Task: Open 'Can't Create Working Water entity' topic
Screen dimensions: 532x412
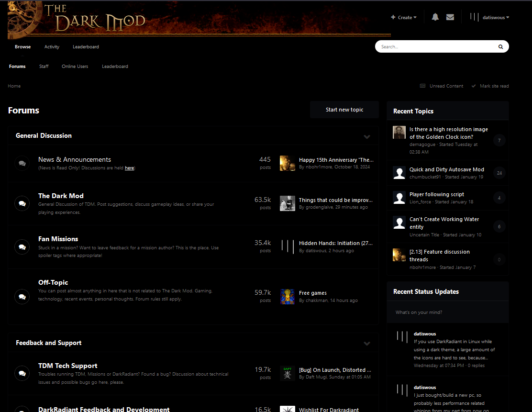Action: coord(444,223)
